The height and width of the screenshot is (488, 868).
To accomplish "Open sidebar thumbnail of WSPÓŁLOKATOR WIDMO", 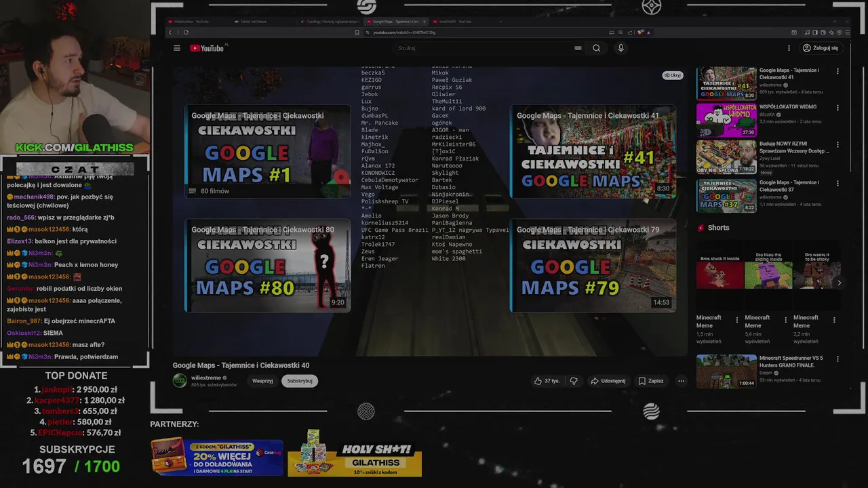I will [726, 120].
